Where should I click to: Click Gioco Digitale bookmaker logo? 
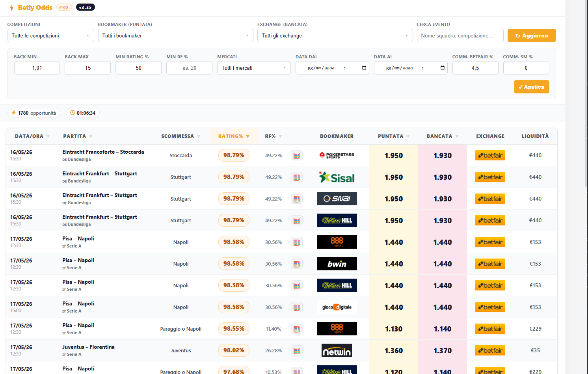pos(337,307)
